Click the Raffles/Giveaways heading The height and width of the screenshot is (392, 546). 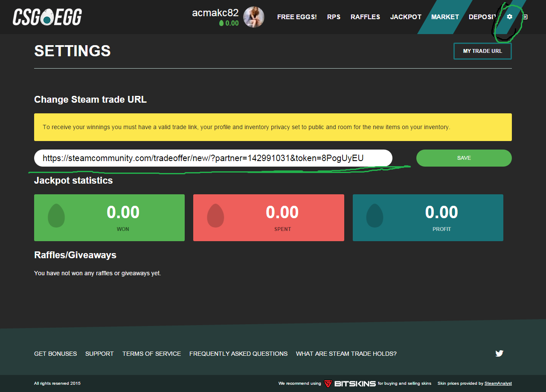(x=75, y=255)
